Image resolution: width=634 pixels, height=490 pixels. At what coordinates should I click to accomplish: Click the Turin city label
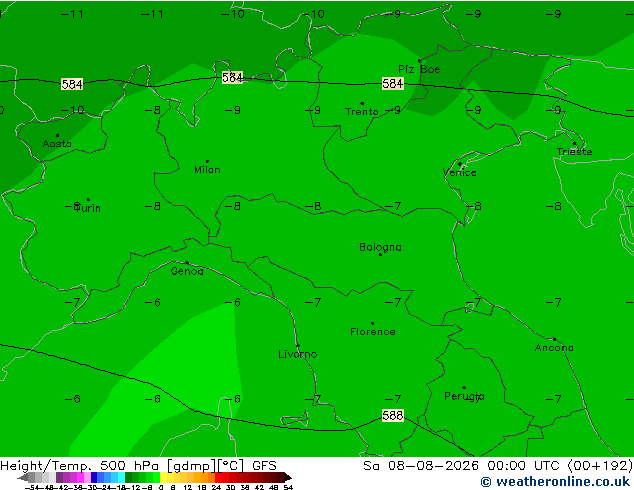(87, 208)
